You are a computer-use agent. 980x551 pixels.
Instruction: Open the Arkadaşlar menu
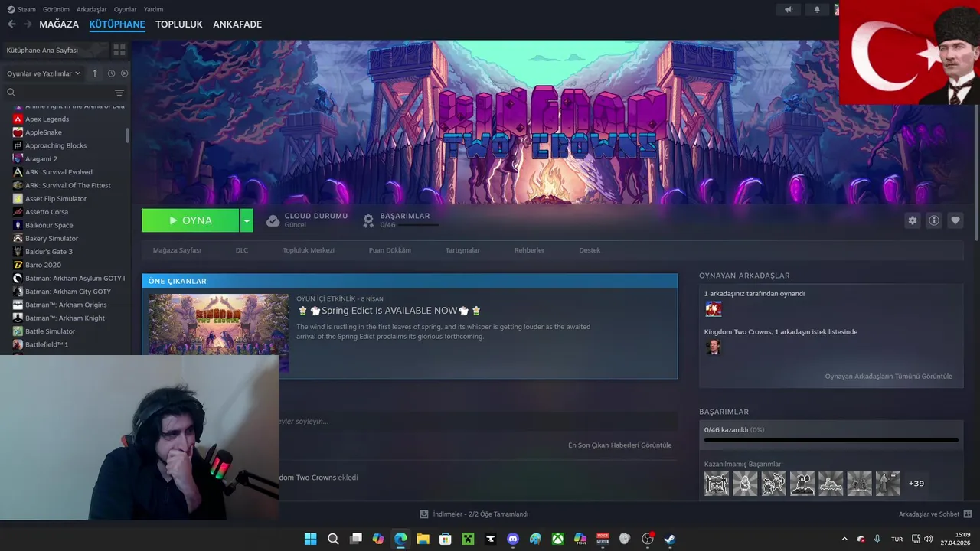click(x=92, y=9)
